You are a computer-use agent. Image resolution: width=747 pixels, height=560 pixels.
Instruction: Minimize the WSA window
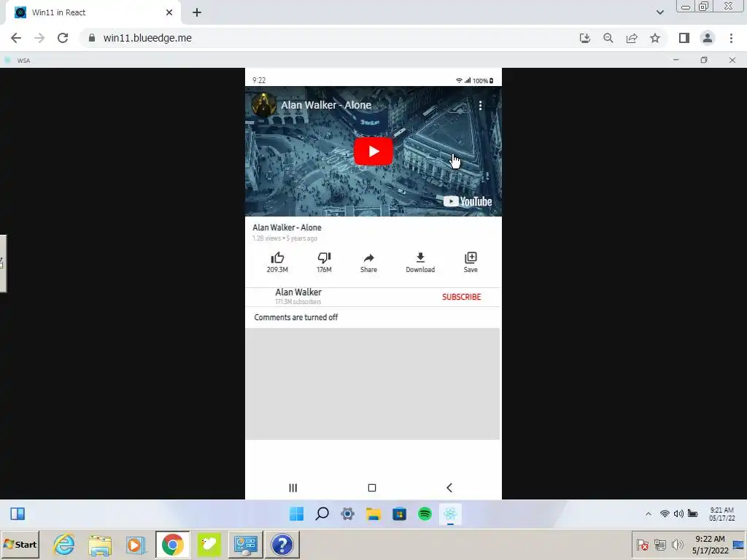tap(676, 60)
